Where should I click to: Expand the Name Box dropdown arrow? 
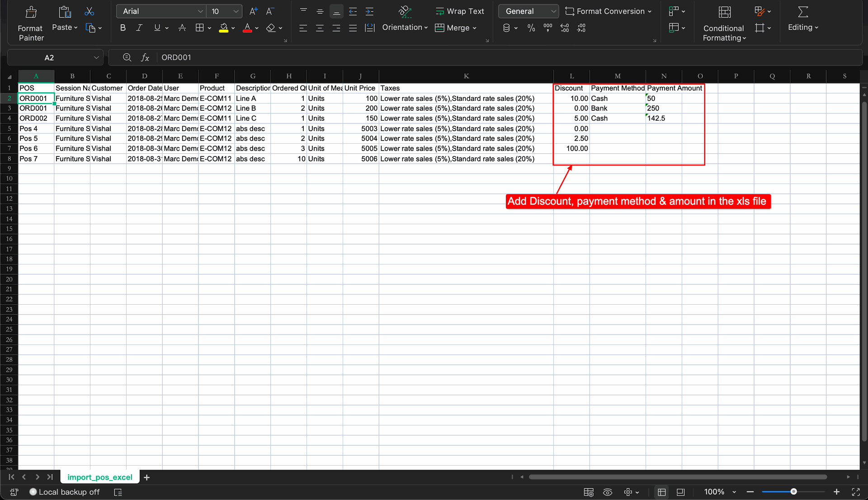[96, 57]
